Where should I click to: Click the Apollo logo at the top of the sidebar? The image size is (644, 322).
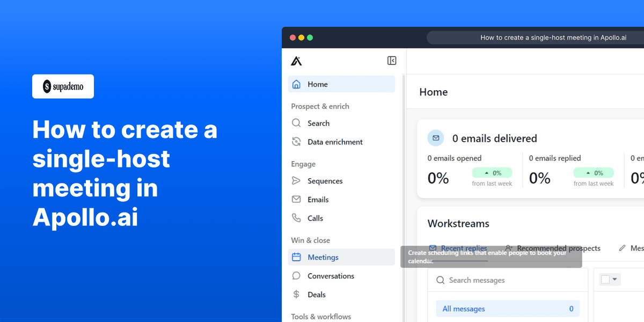[x=296, y=61]
